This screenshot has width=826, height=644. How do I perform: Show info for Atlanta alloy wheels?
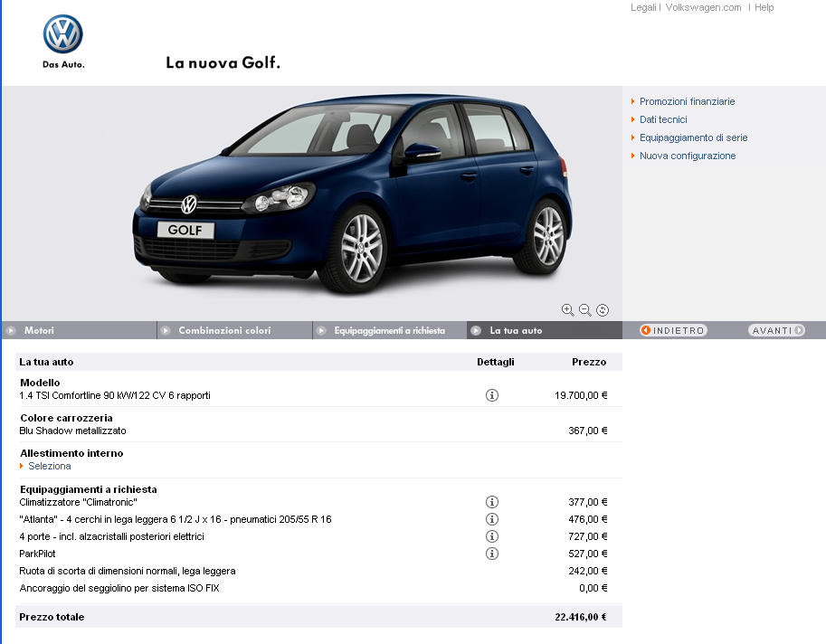click(492, 519)
